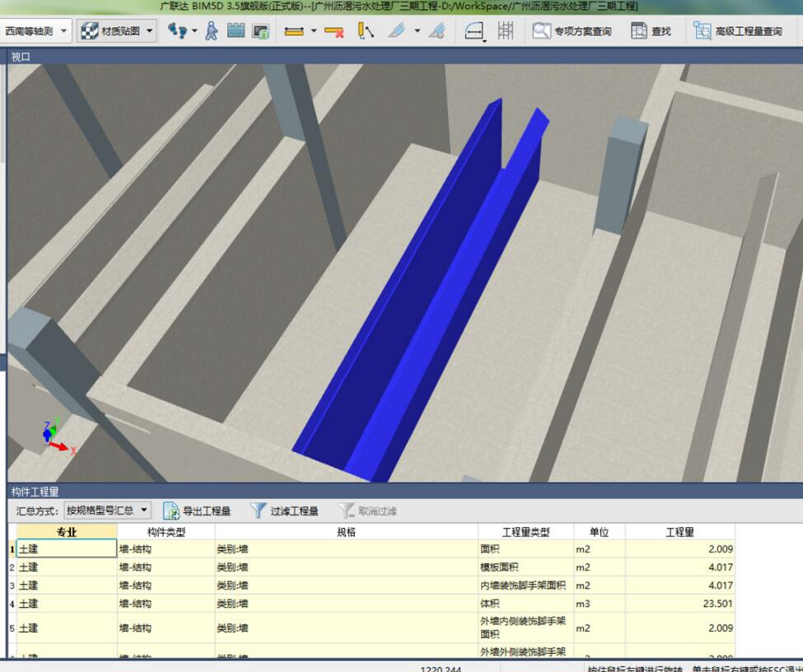
Task: Click the 规格 column header
Action: [346, 532]
